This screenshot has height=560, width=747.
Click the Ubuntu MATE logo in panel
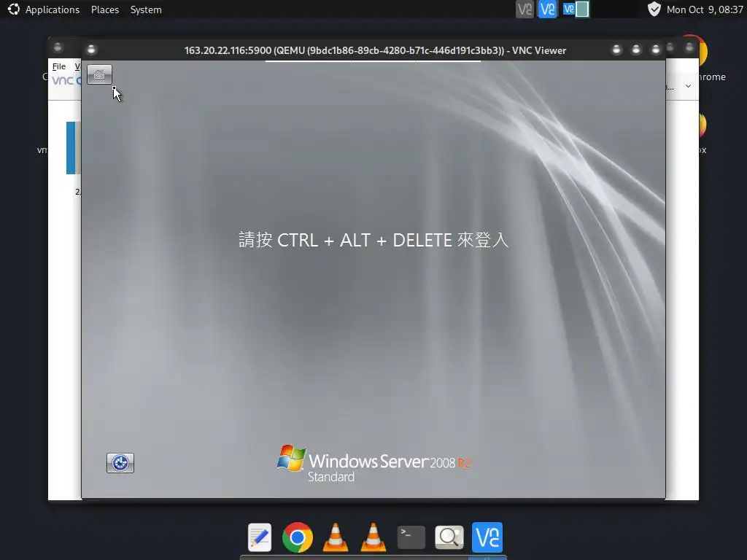pyautogui.click(x=13, y=9)
